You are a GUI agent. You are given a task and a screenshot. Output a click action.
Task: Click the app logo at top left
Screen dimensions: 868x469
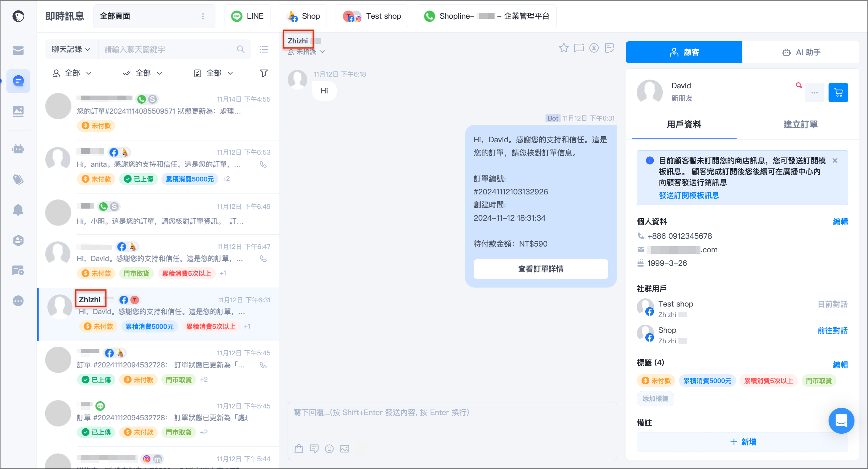18,16
